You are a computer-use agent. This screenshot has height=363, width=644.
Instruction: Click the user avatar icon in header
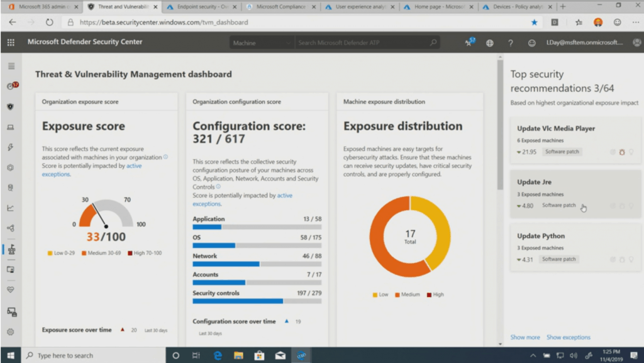point(637,42)
